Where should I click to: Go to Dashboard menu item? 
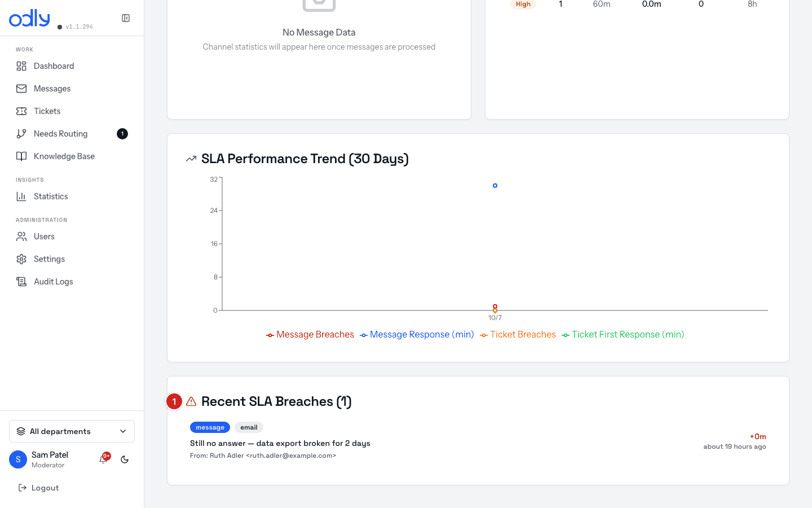pos(72,66)
